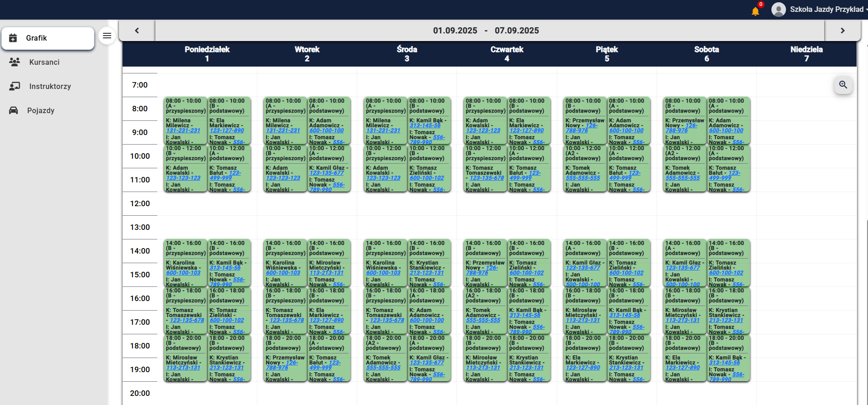Click the Pojazdy car icon
Image resolution: width=868 pixels, height=405 pixels.
(x=14, y=110)
